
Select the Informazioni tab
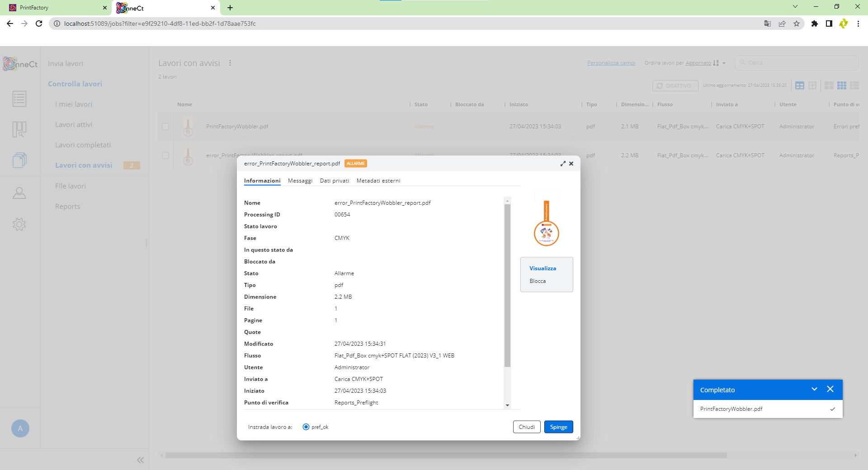pos(262,181)
